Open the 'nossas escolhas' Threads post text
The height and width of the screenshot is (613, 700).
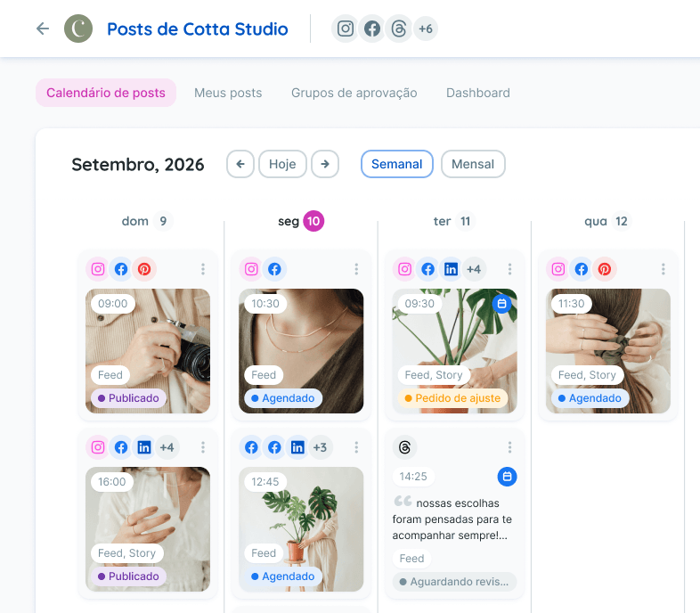coord(452,519)
